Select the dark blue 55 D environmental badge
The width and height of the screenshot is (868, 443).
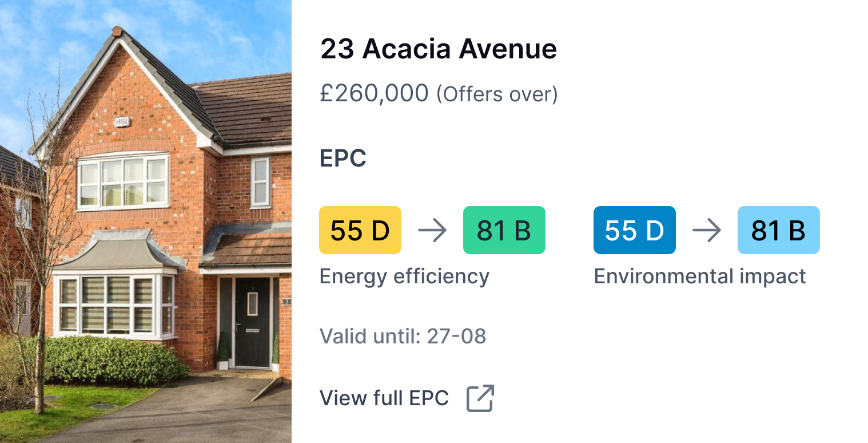coord(635,230)
